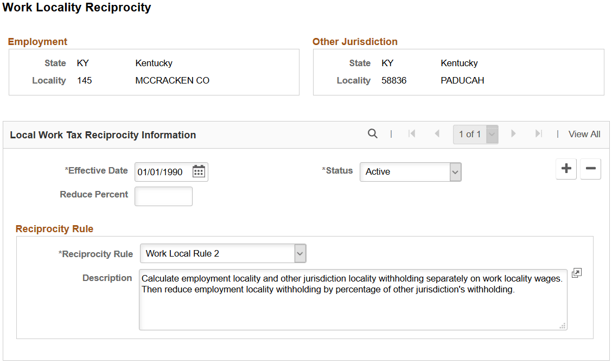Click inside the Description text area

coord(353,298)
